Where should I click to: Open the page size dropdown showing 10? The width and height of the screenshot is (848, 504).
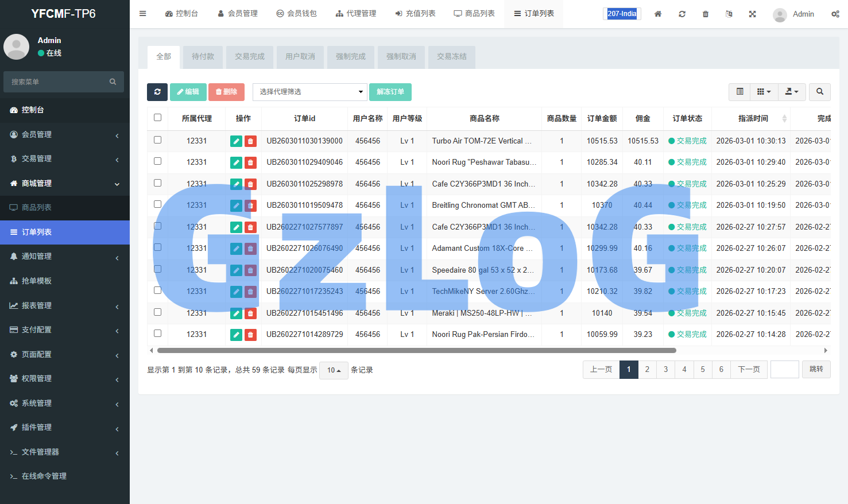[334, 370]
